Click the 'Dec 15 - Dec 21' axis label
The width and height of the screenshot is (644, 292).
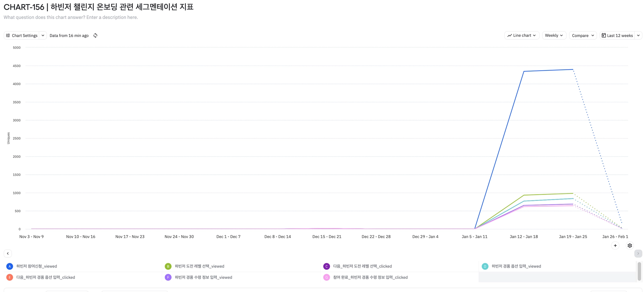(327, 237)
